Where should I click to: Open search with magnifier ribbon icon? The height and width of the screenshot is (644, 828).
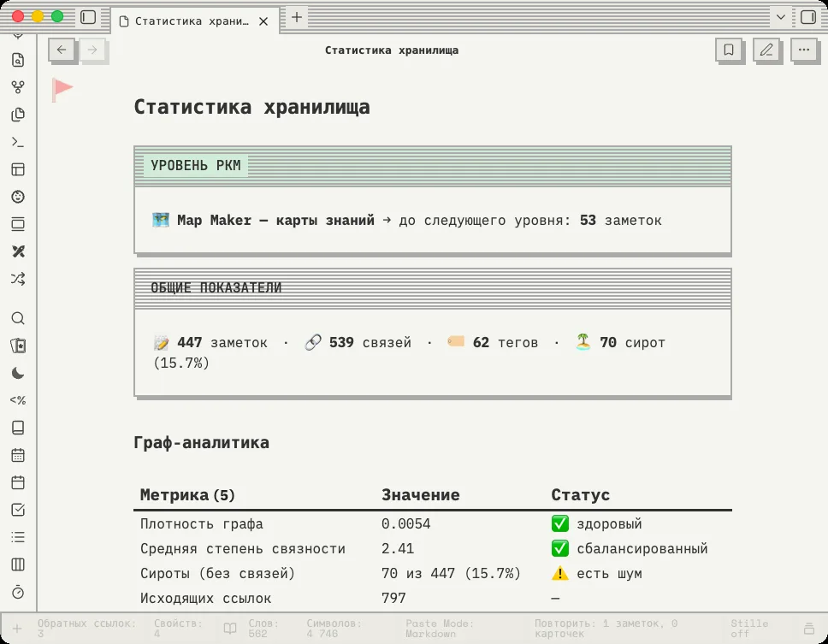[18, 318]
